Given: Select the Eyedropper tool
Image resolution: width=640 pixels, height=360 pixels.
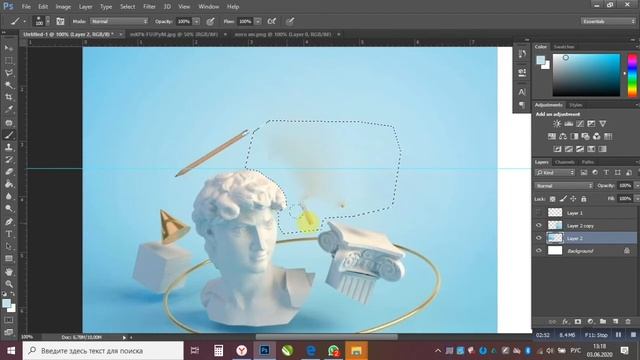Looking at the screenshot, I should (9, 109).
